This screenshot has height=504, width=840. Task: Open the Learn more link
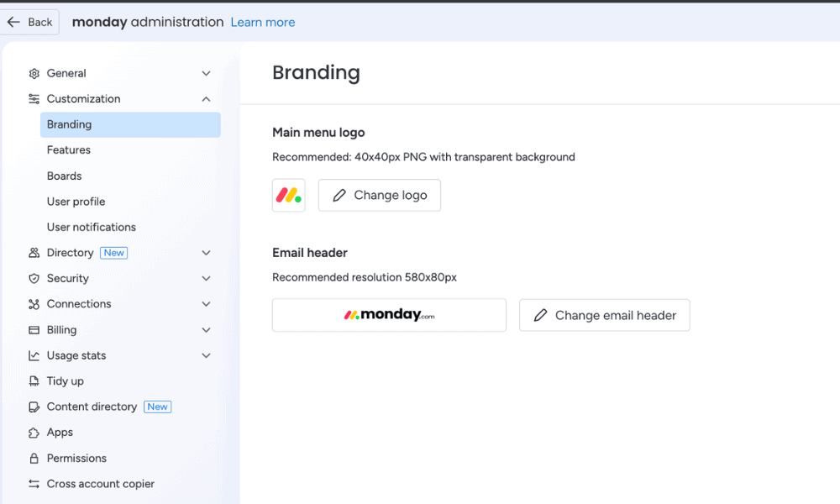(x=263, y=22)
